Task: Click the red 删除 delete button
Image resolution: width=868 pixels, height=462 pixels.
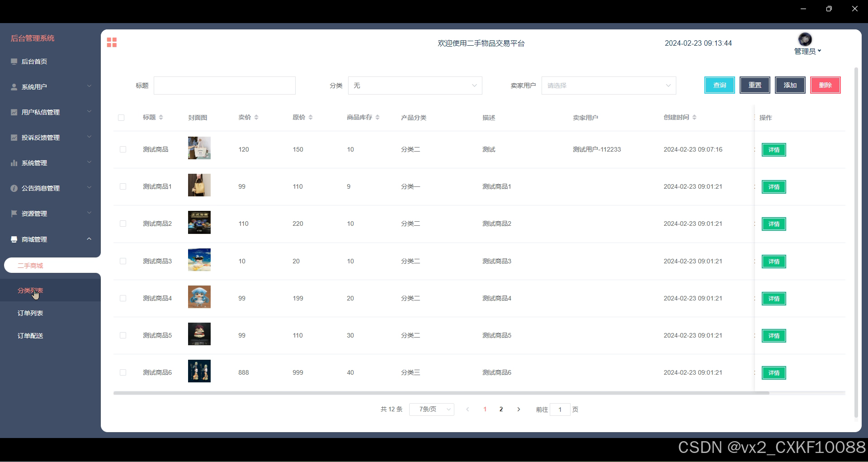Action: pos(826,85)
